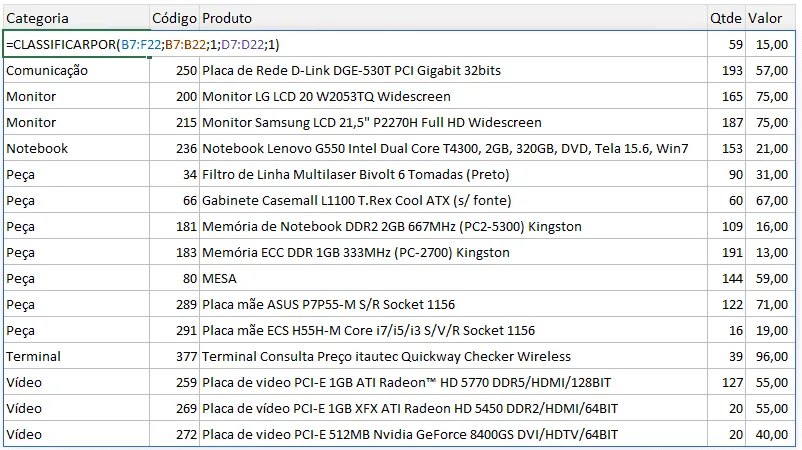Select the Terminal Consulta Preço itautec cell
Screen dimensions: 802x450
pos(453,356)
